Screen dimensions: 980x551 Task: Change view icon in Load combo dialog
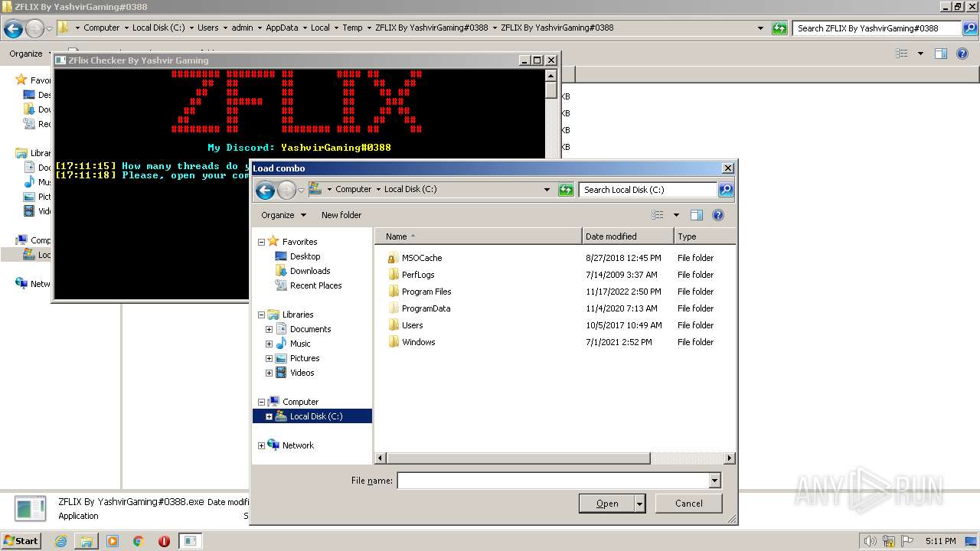point(658,215)
